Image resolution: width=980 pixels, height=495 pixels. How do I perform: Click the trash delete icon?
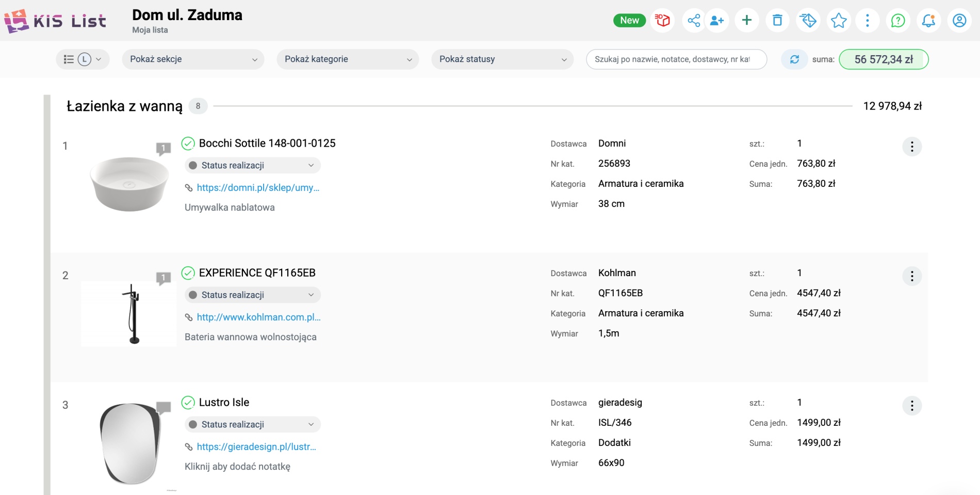[777, 21]
